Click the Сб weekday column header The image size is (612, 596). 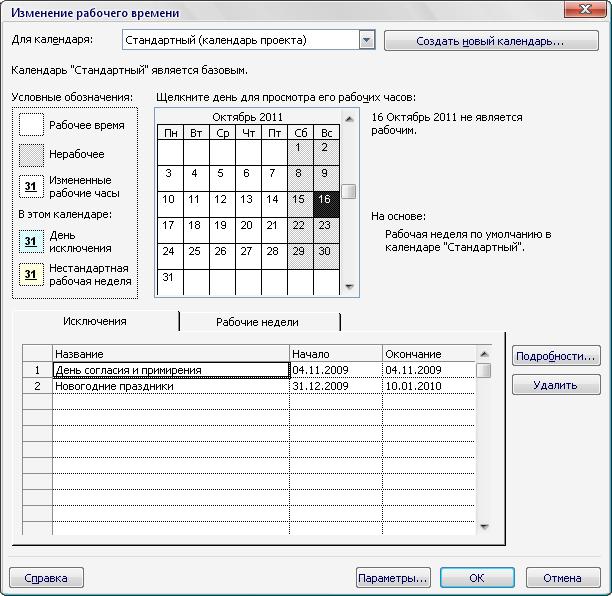(300, 133)
